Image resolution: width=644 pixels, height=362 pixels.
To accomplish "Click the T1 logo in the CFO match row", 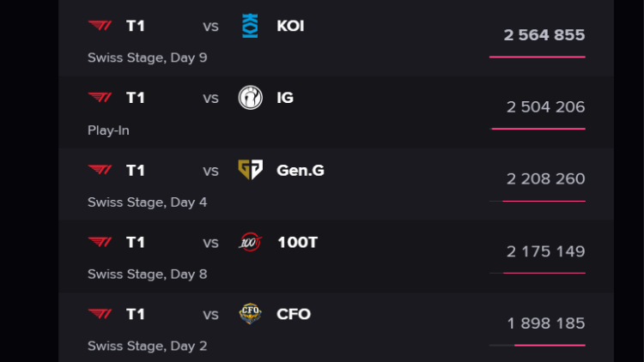I will [x=100, y=314].
